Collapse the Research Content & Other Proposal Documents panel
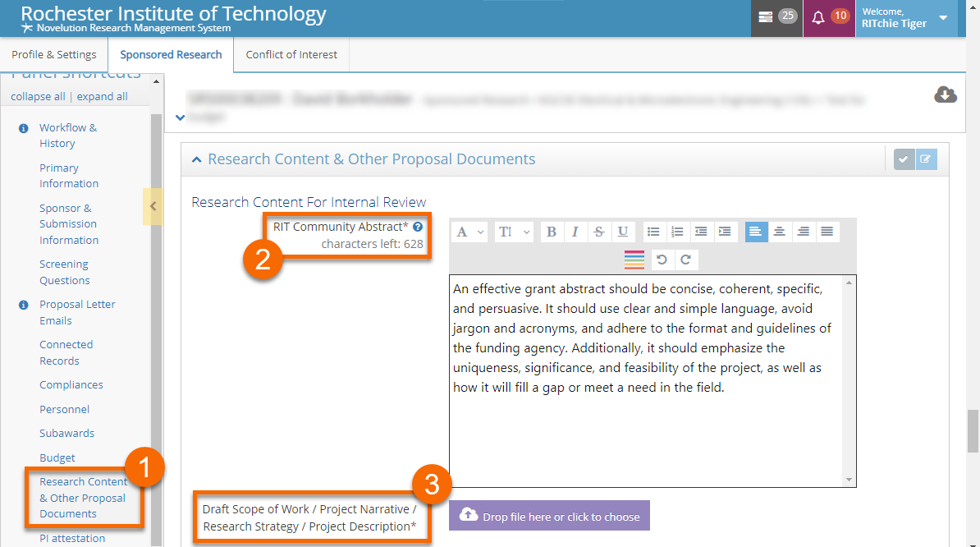 point(197,159)
